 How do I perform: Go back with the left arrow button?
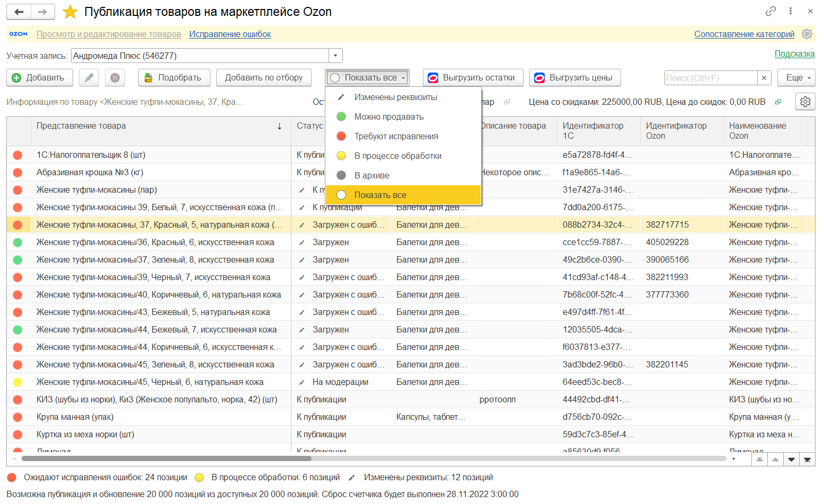point(19,12)
